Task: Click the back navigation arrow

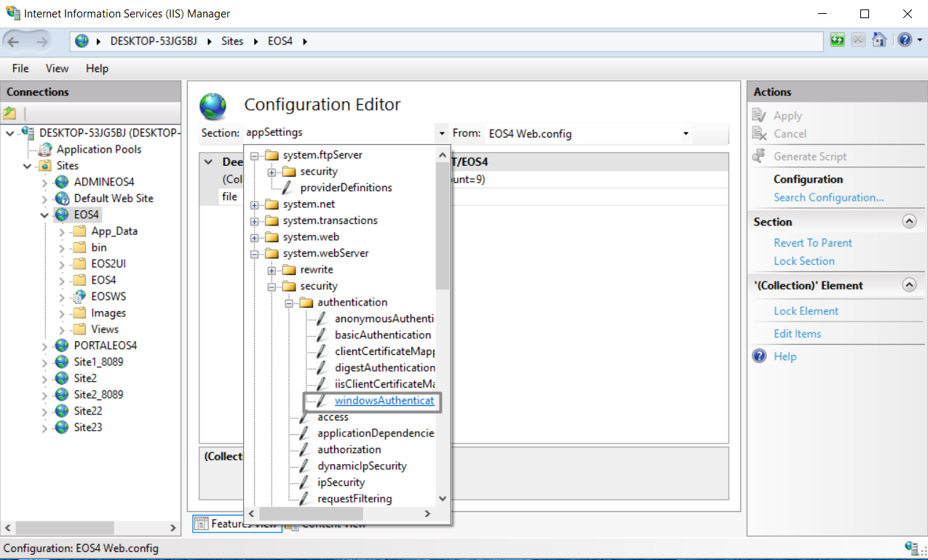Action: [x=15, y=41]
